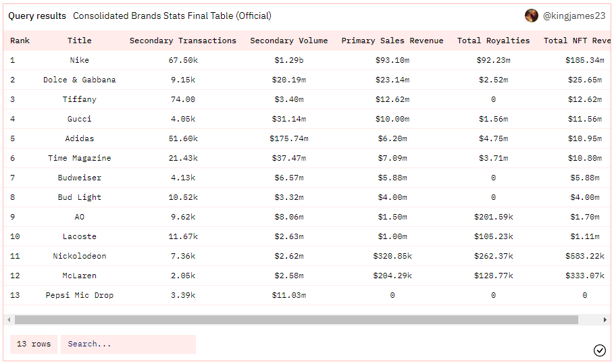Click the Query results heading

click(x=37, y=16)
